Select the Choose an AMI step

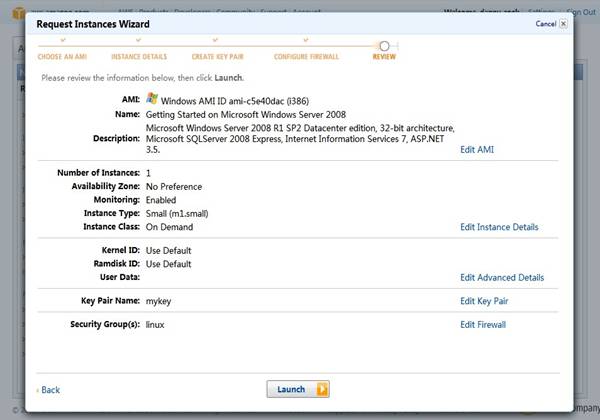pos(64,57)
